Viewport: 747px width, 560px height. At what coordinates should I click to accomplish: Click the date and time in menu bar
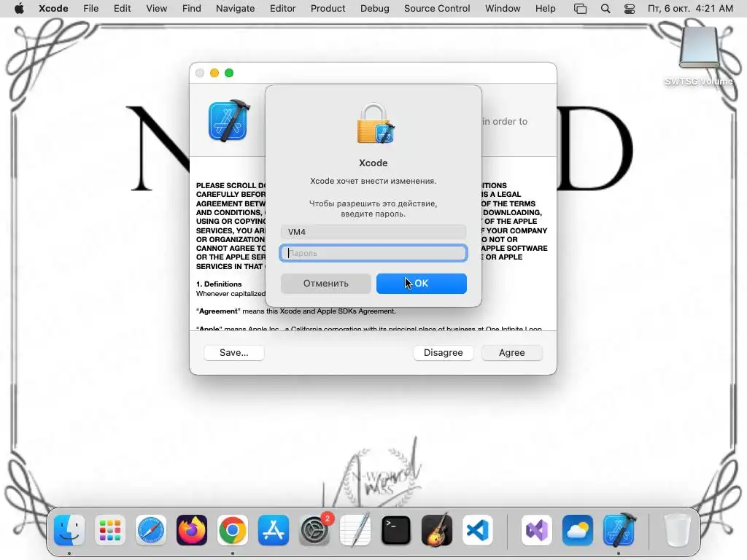point(691,9)
